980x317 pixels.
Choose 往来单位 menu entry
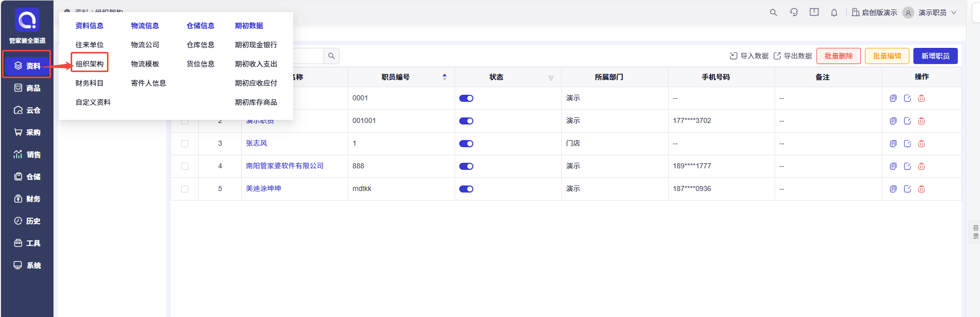(89, 45)
